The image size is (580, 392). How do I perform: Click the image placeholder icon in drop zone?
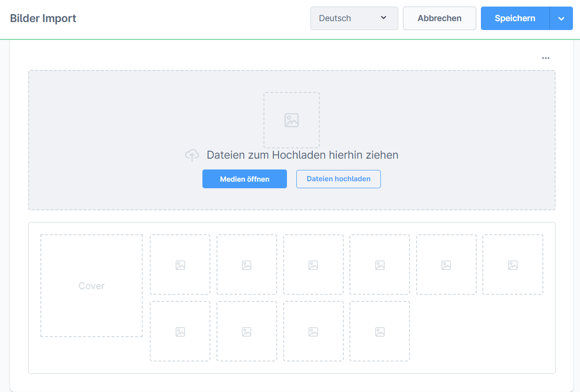pyautogui.click(x=292, y=120)
